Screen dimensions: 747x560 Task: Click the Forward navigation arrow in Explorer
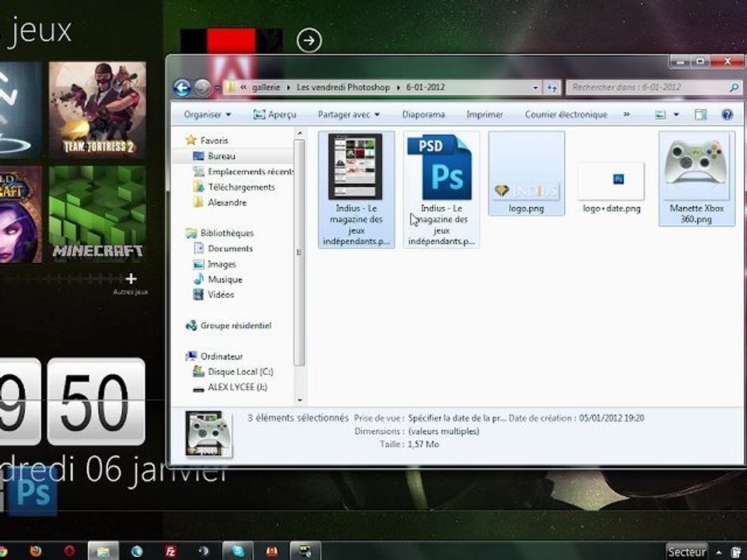pos(202,88)
